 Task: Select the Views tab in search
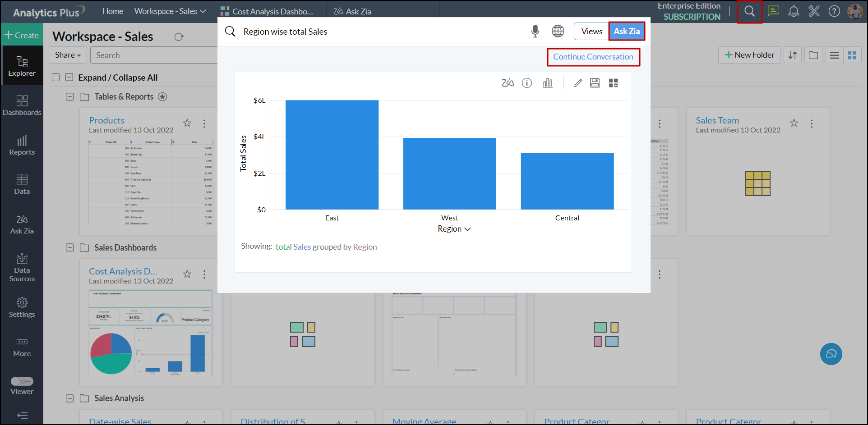(591, 31)
